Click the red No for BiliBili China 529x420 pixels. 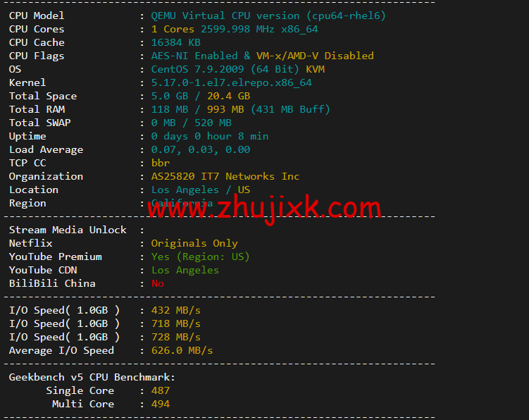coord(158,283)
